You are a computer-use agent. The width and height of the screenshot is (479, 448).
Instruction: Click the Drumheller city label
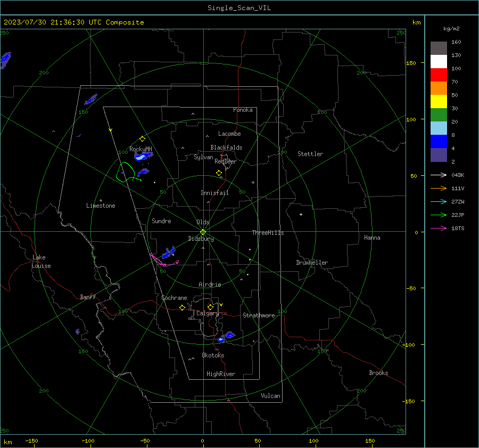point(312,263)
